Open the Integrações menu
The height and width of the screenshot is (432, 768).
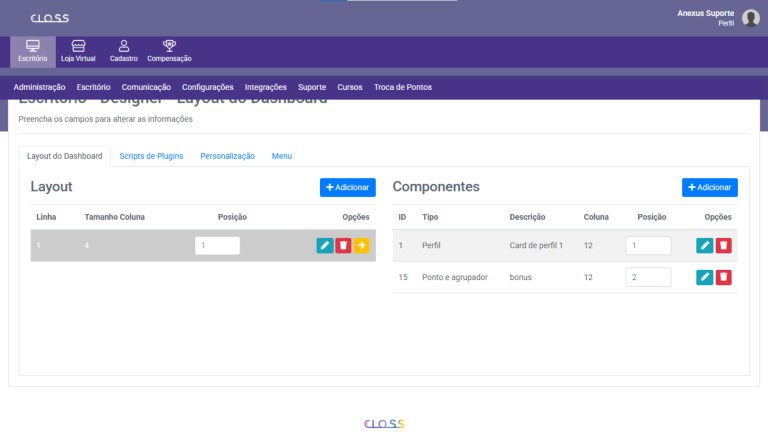coord(265,87)
